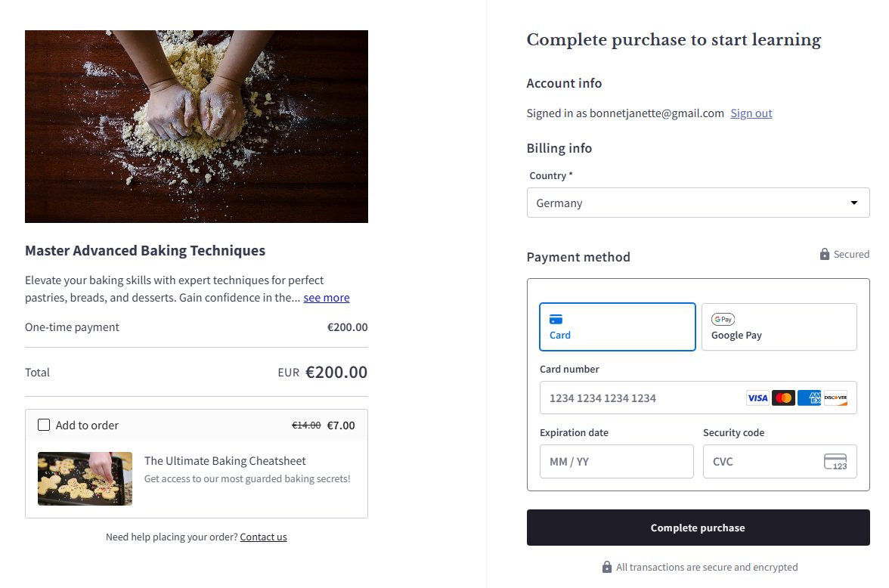Check the Add to order checkbox
889x588 pixels.
(x=44, y=425)
